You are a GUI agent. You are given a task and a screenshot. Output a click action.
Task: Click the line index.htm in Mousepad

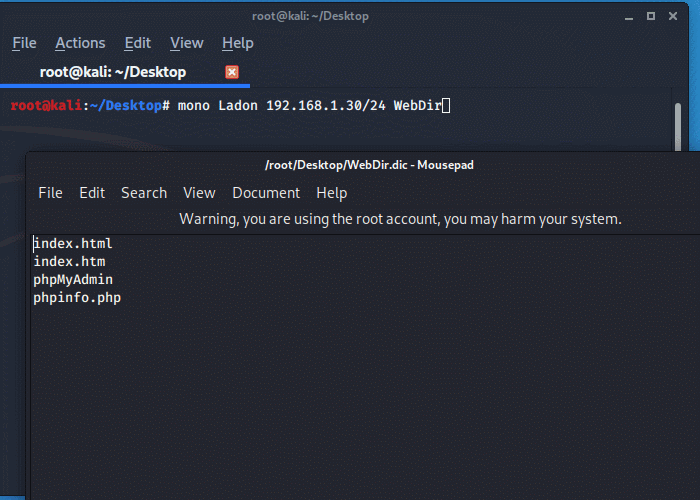[69, 262]
